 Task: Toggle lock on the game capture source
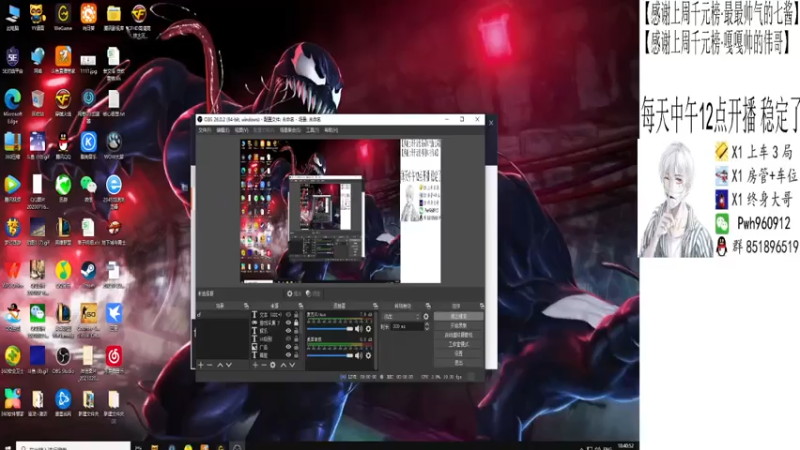296,322
